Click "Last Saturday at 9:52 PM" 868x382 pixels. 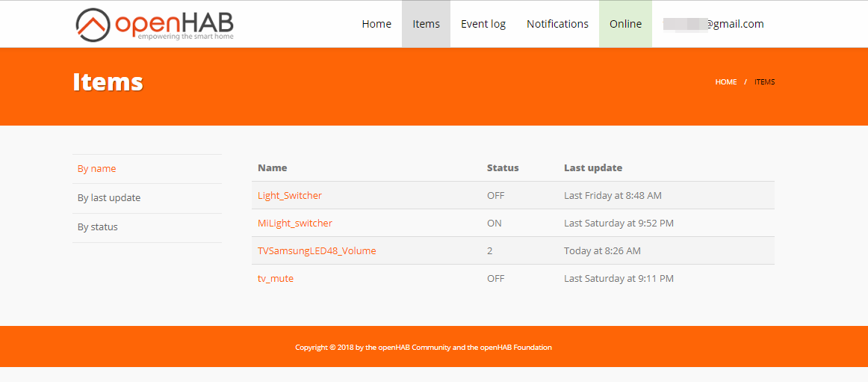click(x=619, y=223)
